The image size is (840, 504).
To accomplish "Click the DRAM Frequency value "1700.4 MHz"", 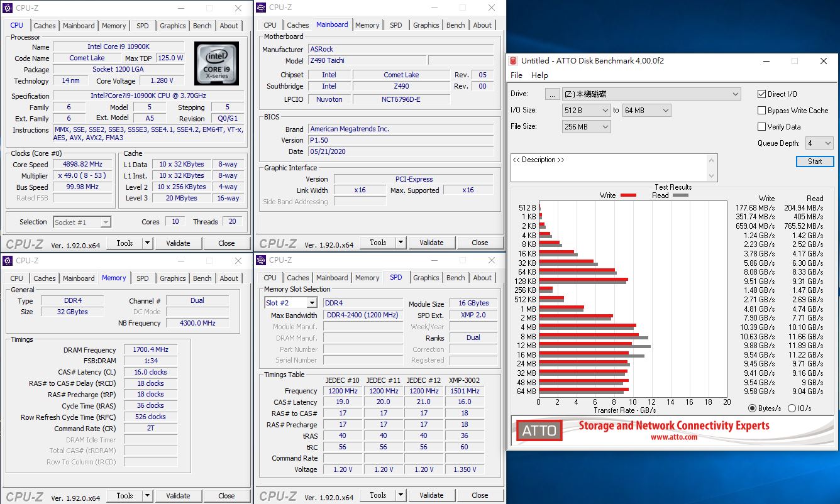I will [150, 350].
